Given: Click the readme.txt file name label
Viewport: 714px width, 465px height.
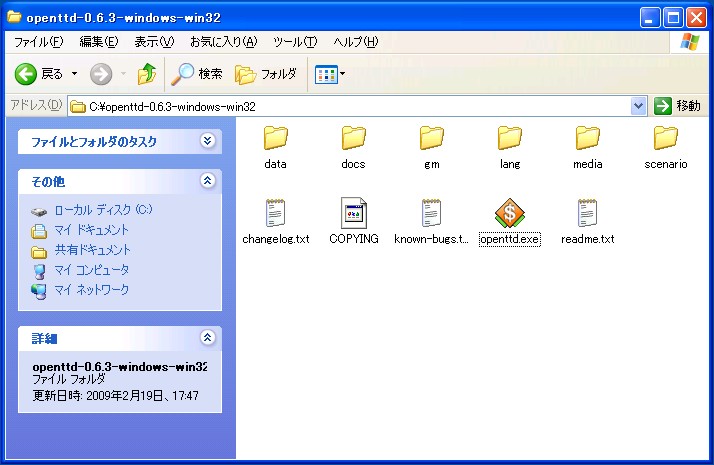Looking at the screenshot, I should [587, 239].
